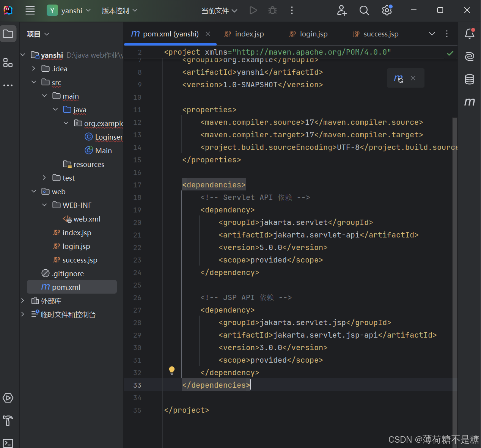Click the closing project tag
The width and height of the screenshot is (481, 448).
[187, 410]
